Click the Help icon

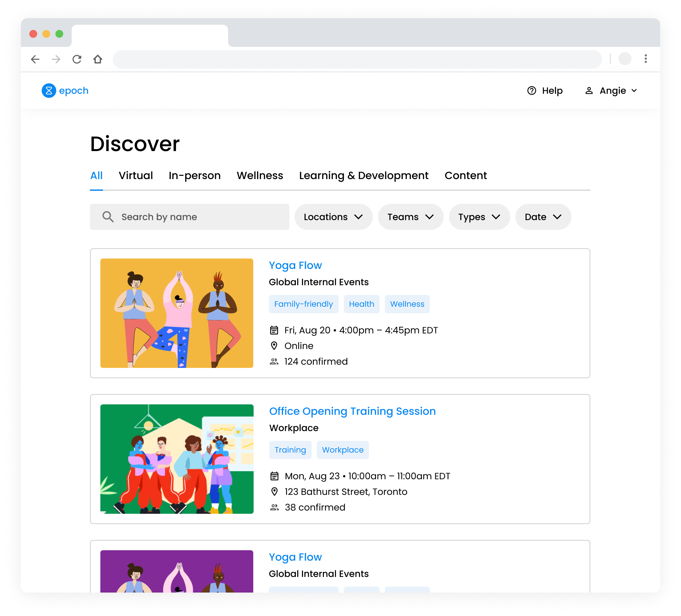pyautogui.click(x=531, y=90)
